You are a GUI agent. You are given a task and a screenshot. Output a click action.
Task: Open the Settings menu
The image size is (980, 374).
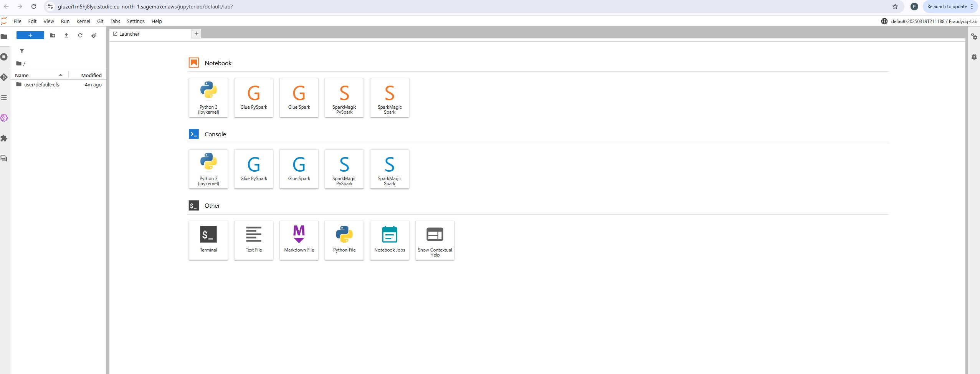coord(136,22)
